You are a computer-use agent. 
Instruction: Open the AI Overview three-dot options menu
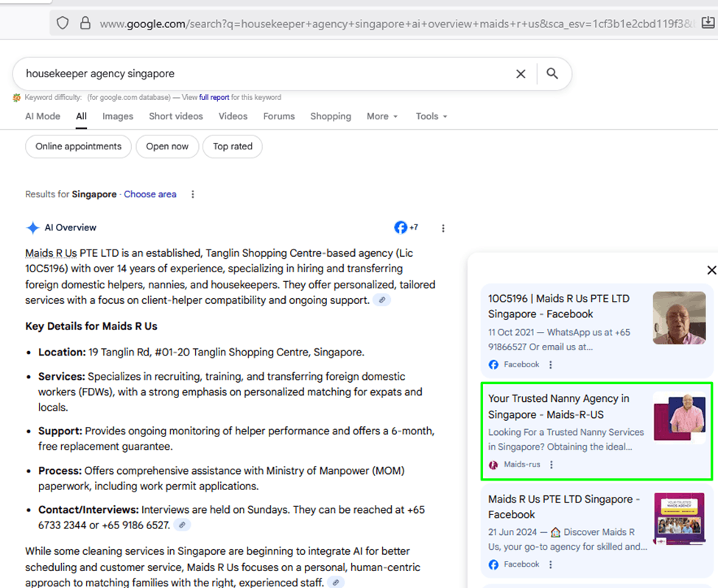443,228
